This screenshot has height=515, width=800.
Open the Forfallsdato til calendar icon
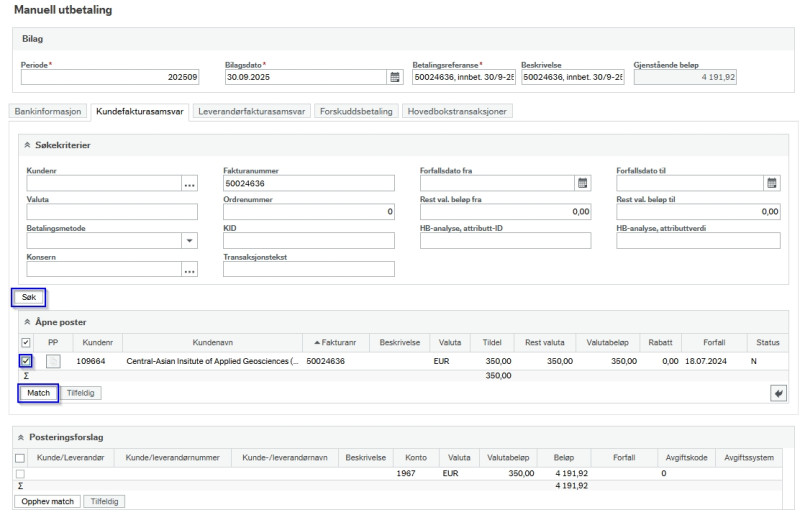click(x=772, y=183)
